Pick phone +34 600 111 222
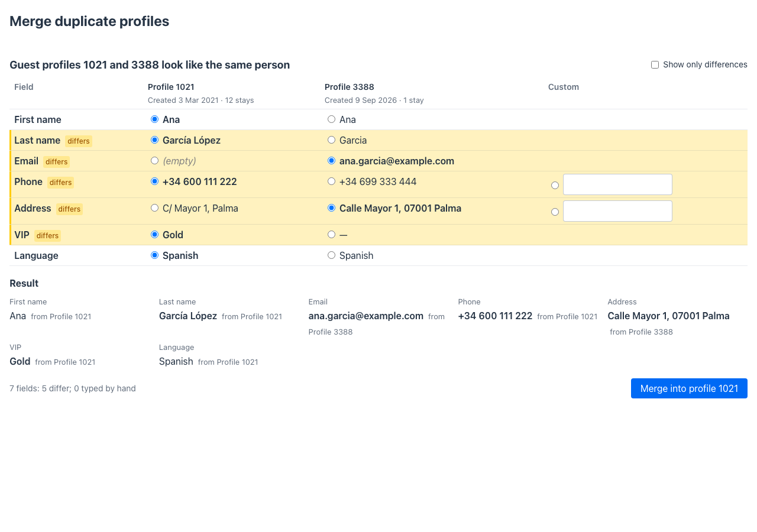757x532 pixels. pos(155,181)
